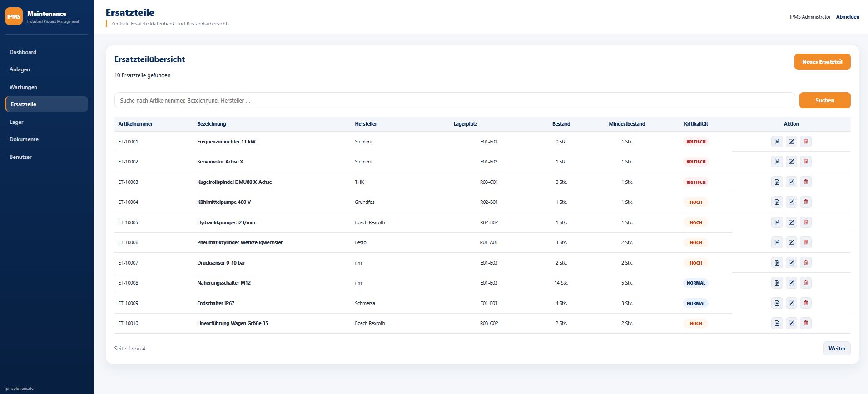The height and width of the screenshot is (394, 868).
Task: Delete the Kugelrollspindel DMU80 X-Achse row
Action: 806,182
